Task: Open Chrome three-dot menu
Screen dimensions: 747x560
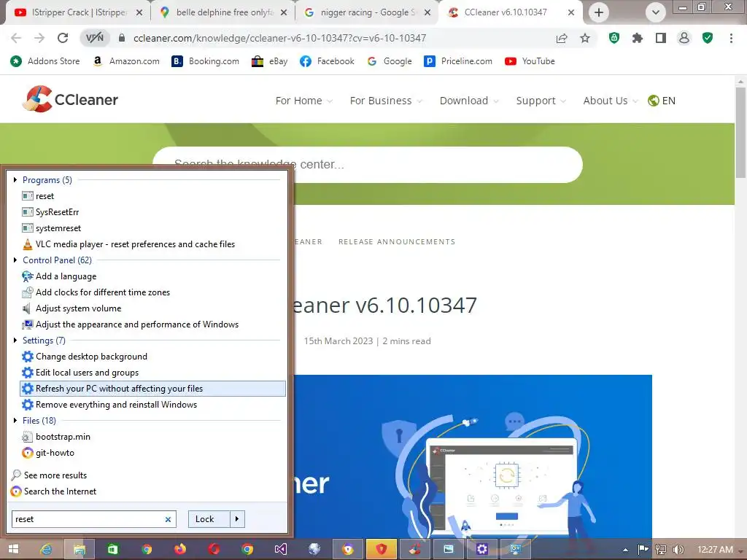Action: click(731, 38)
